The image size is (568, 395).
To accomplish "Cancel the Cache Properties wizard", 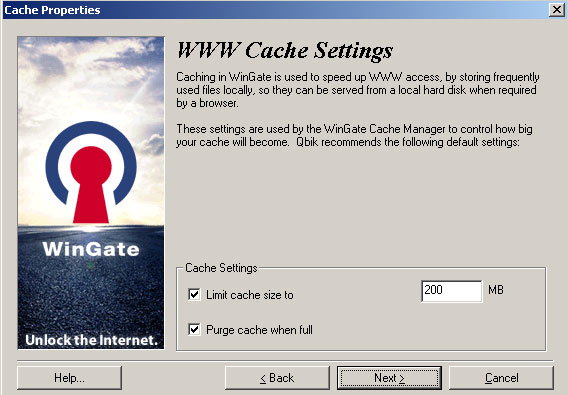I will [x=501, y=378].
